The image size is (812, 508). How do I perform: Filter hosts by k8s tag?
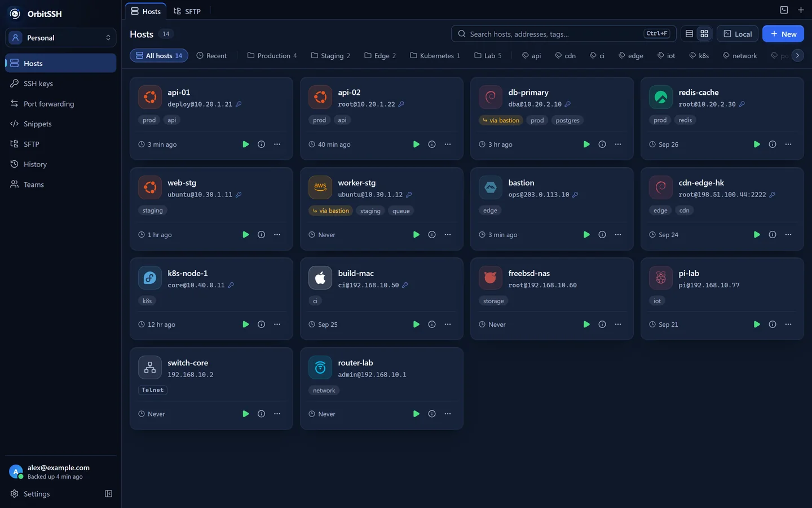pyautogui.click(x=699, y=56)
